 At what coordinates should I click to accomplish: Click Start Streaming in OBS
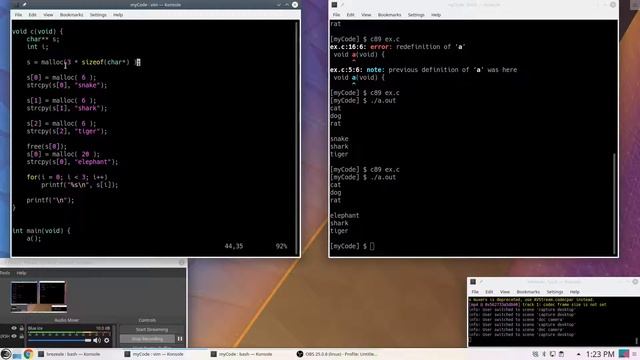pyautogui.click(x=151, y=329)
